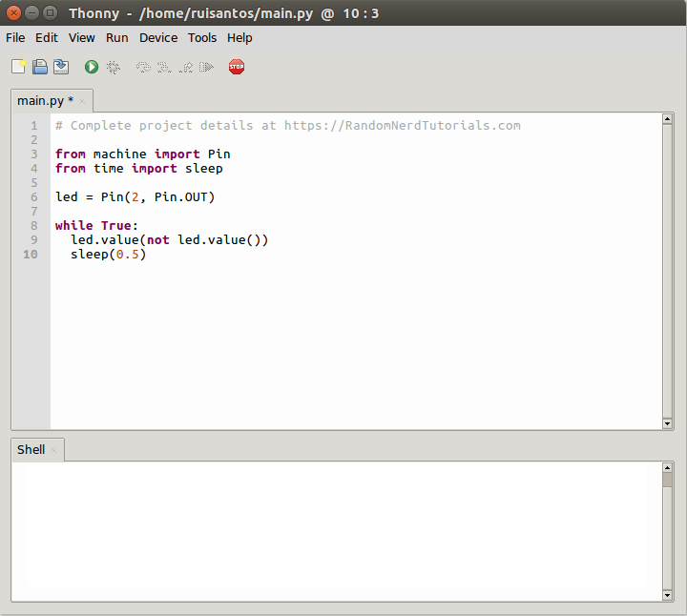Run the current script with the green play button
Viewport: 687px width, 616px height.
click(x=92, y=67)
